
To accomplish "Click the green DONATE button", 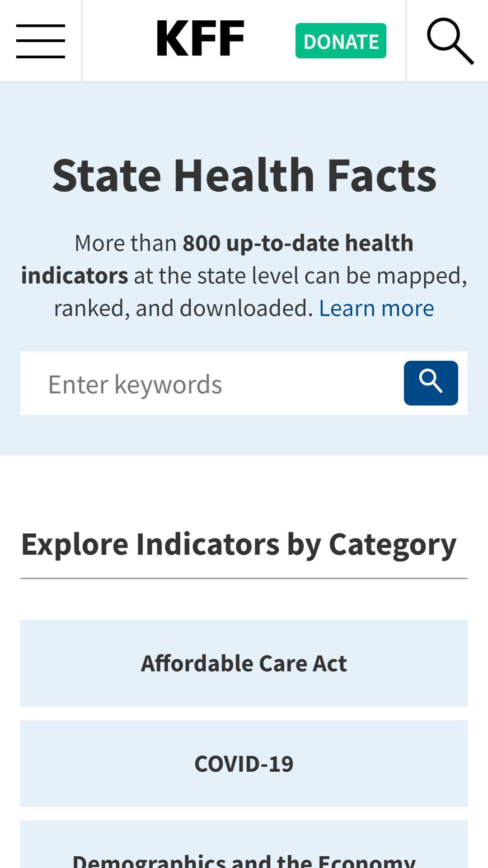I will (341, 41).
